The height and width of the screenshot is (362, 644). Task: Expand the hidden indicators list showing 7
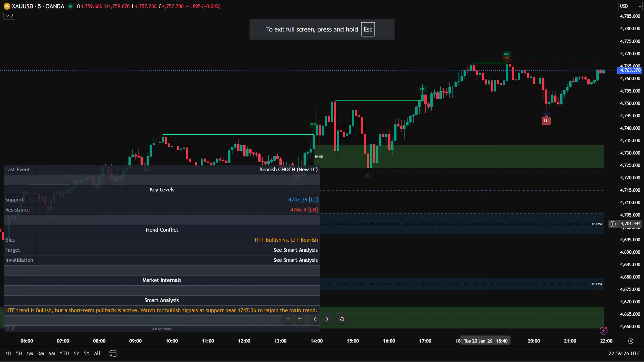pos(9,15)
